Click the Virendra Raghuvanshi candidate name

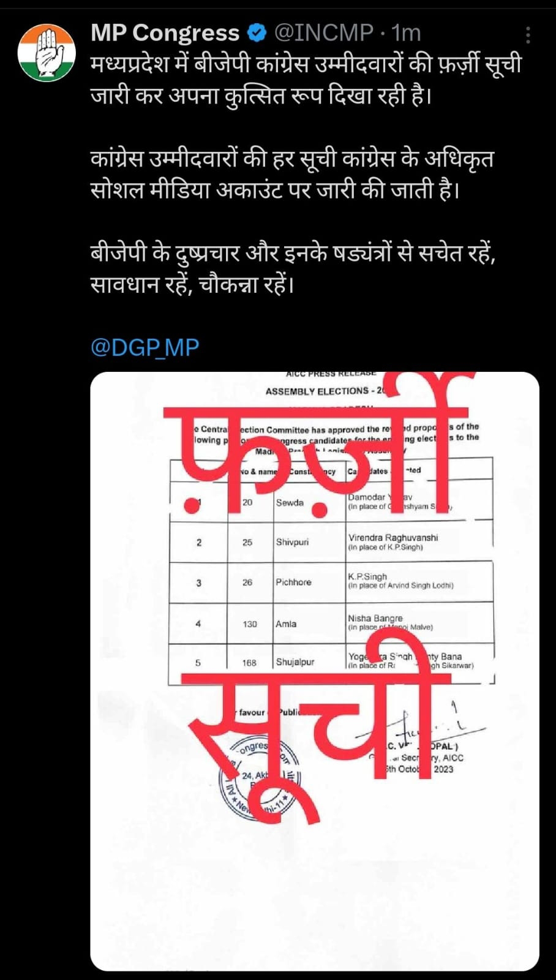pos(393,537)
